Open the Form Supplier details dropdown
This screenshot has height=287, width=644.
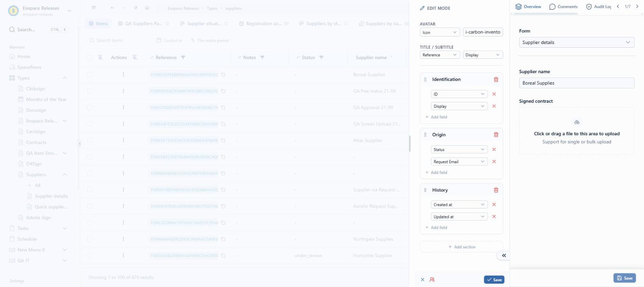(577, 42)
